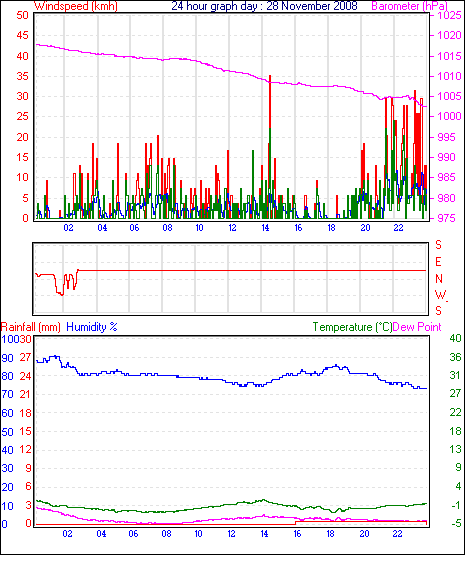This screenshot has height=563, width=466.
Task: Click the E wind direction label
Action: click(x=438, y=262)
